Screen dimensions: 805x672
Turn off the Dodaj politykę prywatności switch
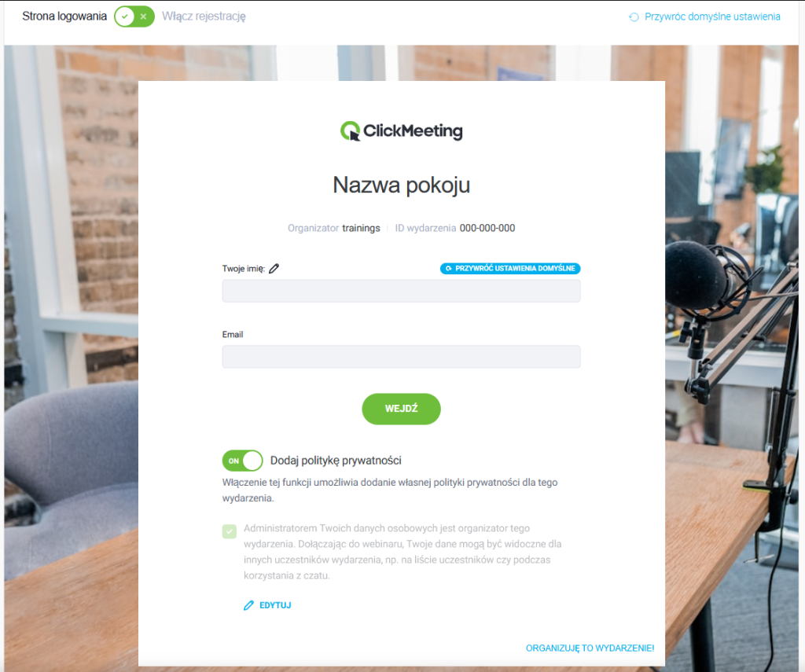click(x=242, y=461)
